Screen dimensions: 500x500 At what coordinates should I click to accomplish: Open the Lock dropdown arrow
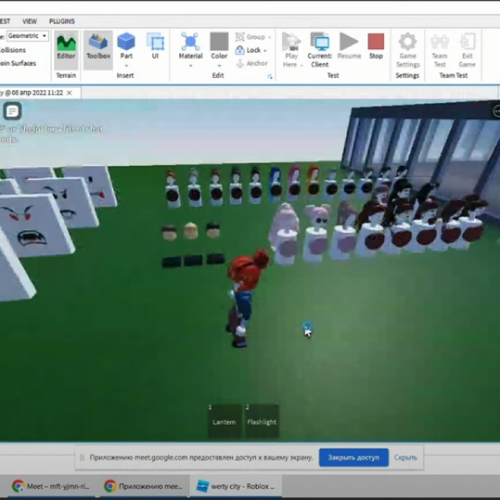[265, 50]
